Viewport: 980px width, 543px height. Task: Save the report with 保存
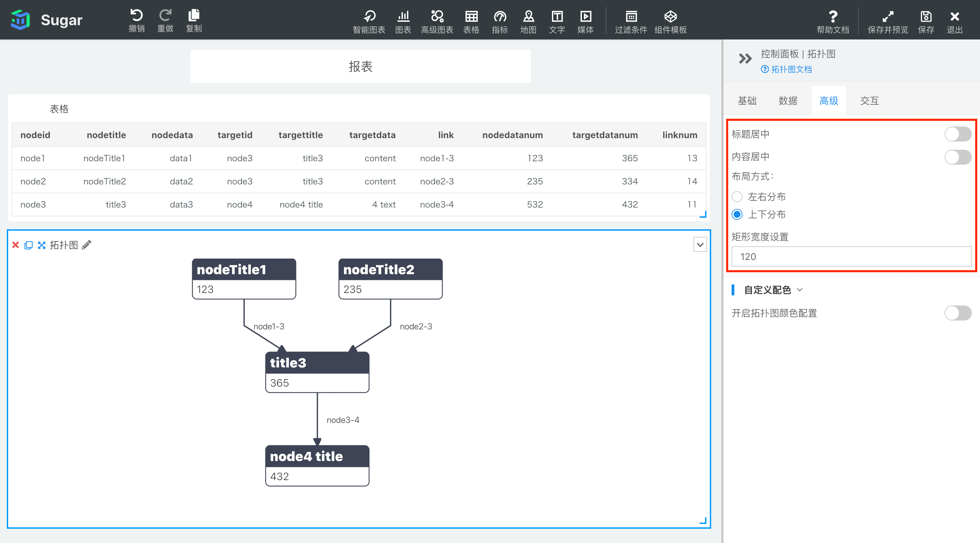(x=926, y=21)
